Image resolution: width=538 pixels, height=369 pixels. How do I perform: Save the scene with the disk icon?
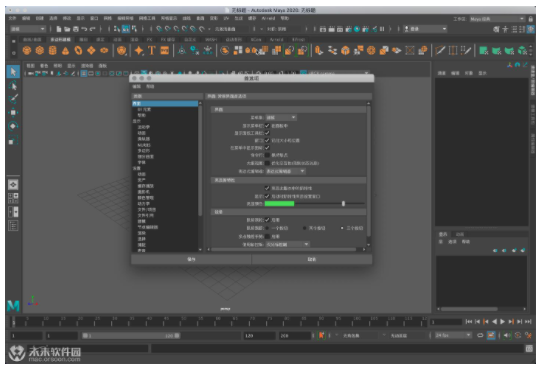tap(75, 29)
